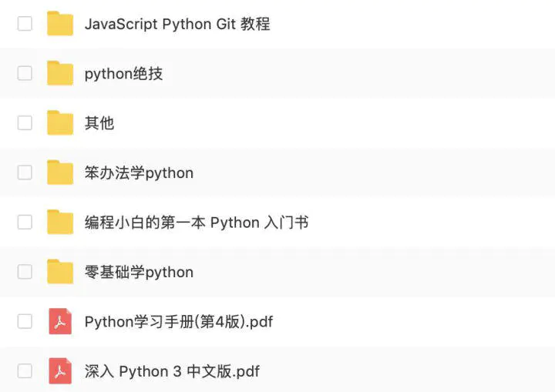The image size is (555, 392).
Task: Tick checkbox for JavaScript Python Git 教程
Action: click(25, 24)
